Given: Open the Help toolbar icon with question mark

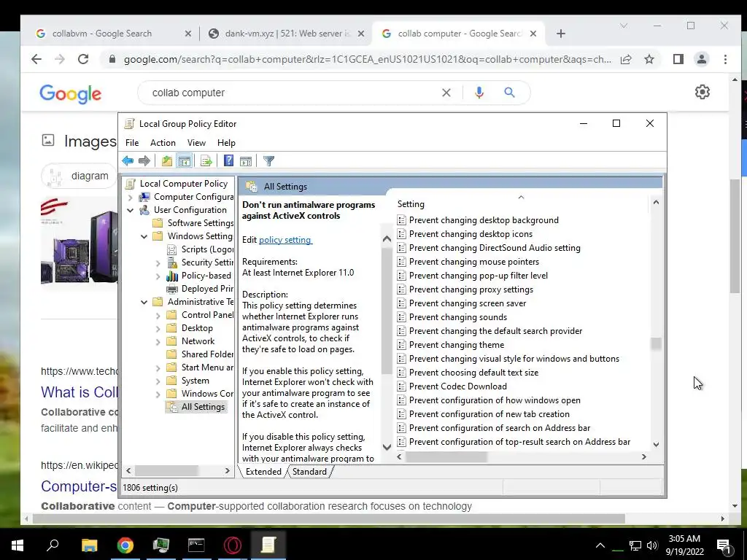Looking at the screenshot, I should (228, 161).
